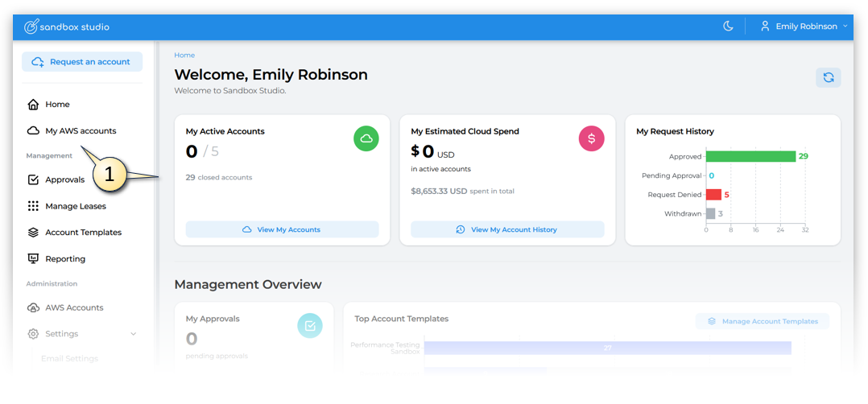
Task: Click View My Account History button
Action: coord(507,229)
